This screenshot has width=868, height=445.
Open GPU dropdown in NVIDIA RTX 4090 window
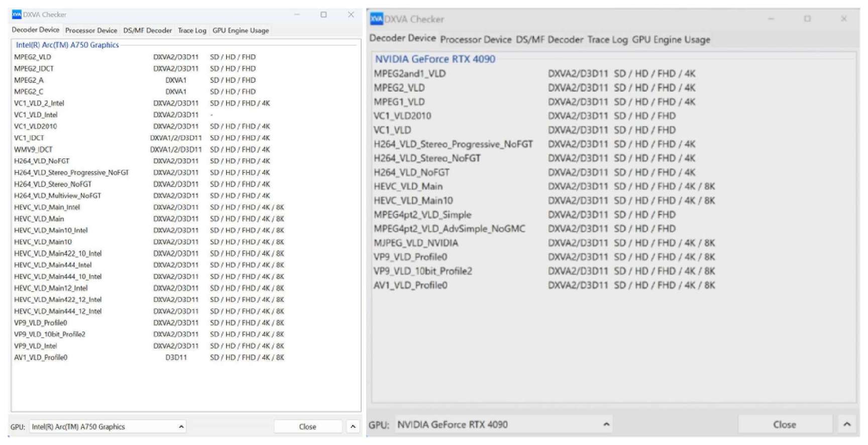coord(504,424)
